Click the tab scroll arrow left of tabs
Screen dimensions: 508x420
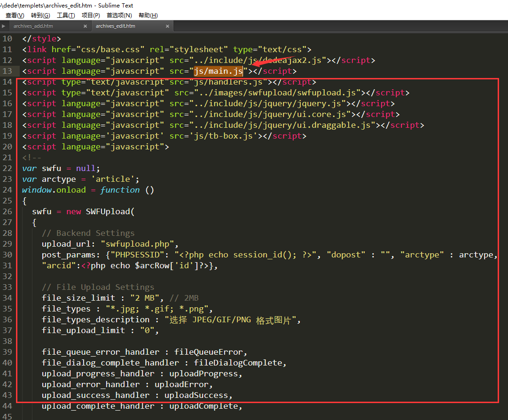click(x=4, y=26)
